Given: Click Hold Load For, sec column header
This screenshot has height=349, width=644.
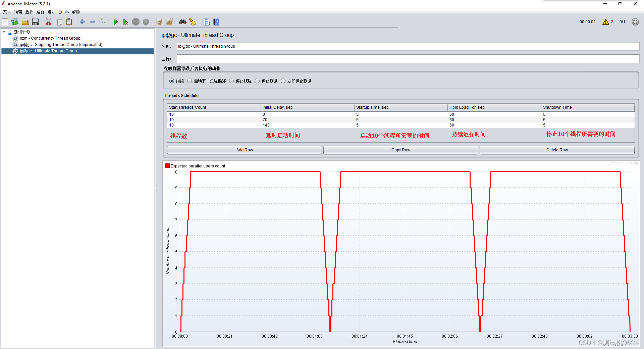Looking at the screenshot, I should pyautogui.click(x=494, y=107).
